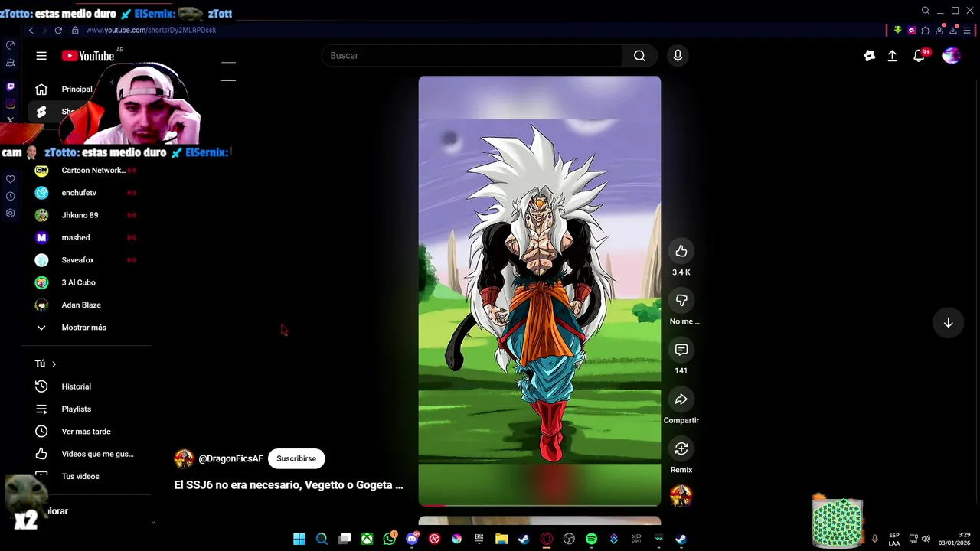Image resolution: width=980 pixels, height=551 pixels.
Task: Click the star badge icon in YouTube's header
Action: coord(869,56)
